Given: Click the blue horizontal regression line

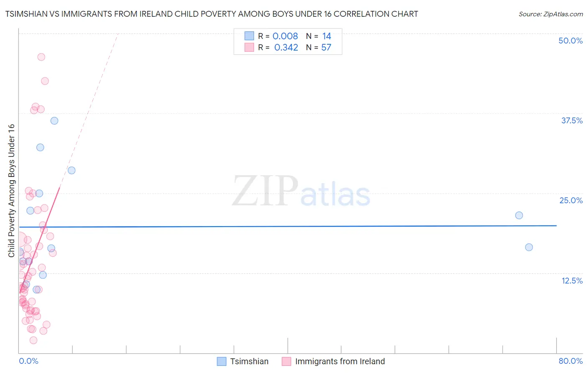Looking at the screenshot, I should 288,226.
